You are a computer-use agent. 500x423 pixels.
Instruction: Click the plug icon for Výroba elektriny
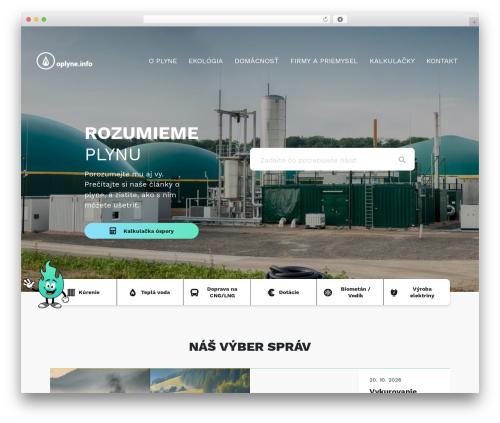coord(394,292)
